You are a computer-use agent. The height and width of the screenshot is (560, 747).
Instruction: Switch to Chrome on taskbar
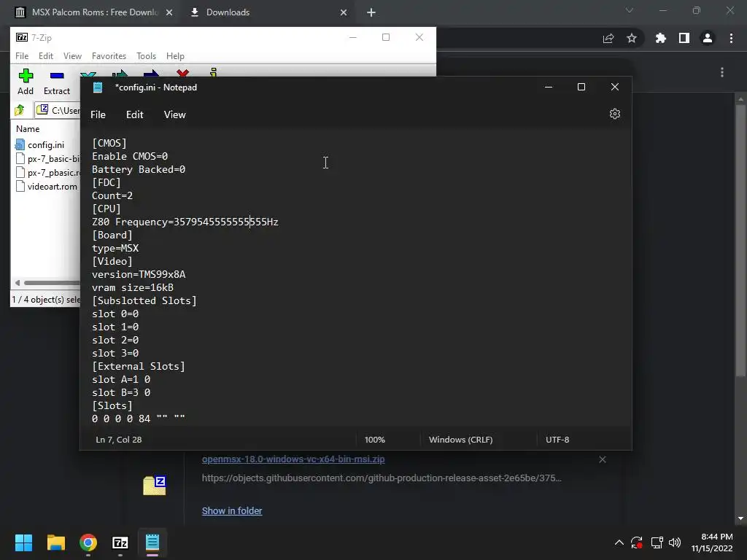[x=88, y=542]
